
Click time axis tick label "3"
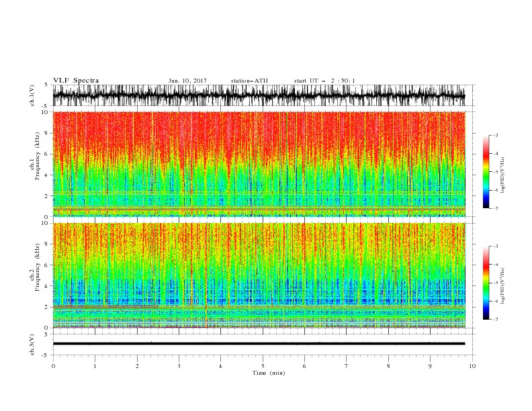tap(179, 366)
